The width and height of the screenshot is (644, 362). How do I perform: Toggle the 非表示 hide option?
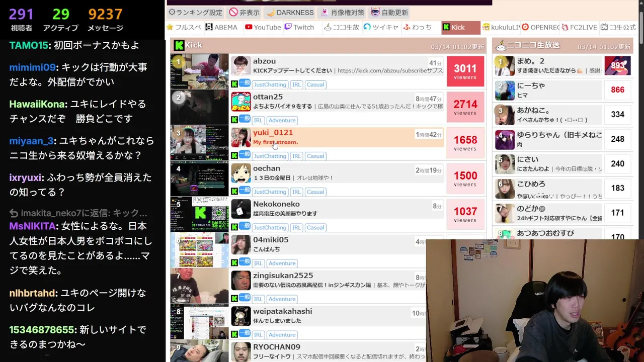click(245, 12)
